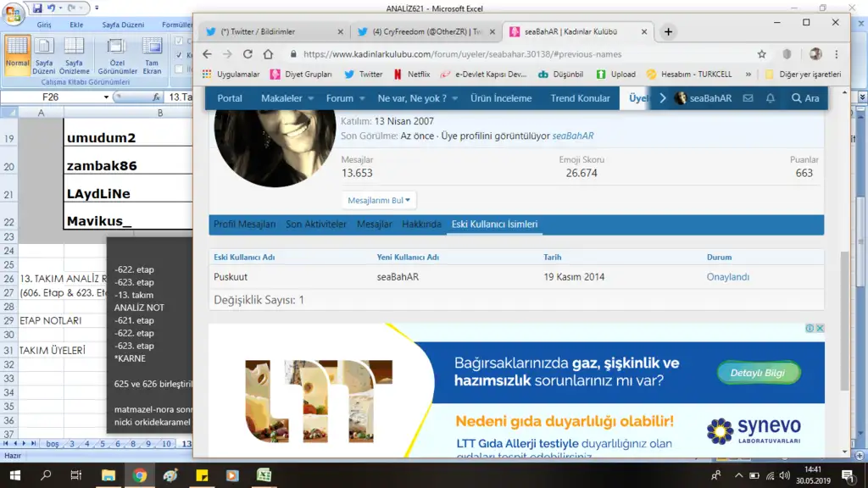868x488 pixels.
Task: Select sheet tab 'boş' in Excel
Action: point(53,444)
